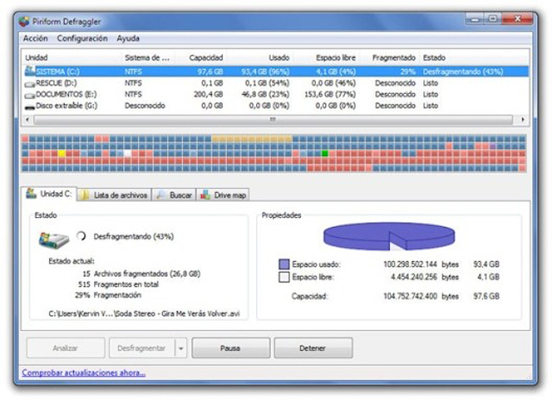Screen dimensions: 552x400
Task: Click the Espacio usado color swatch
Action: pyautogui.click(x=284, y=264)
